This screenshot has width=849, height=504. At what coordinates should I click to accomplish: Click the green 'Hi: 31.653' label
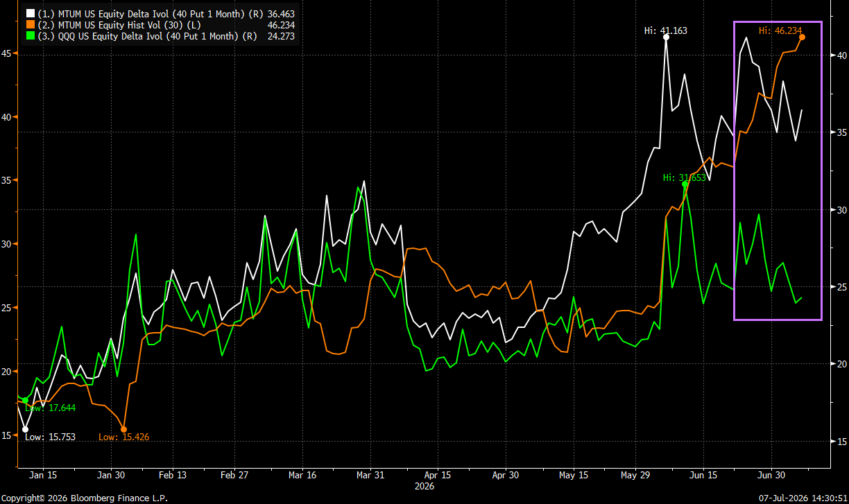(684, 177)
